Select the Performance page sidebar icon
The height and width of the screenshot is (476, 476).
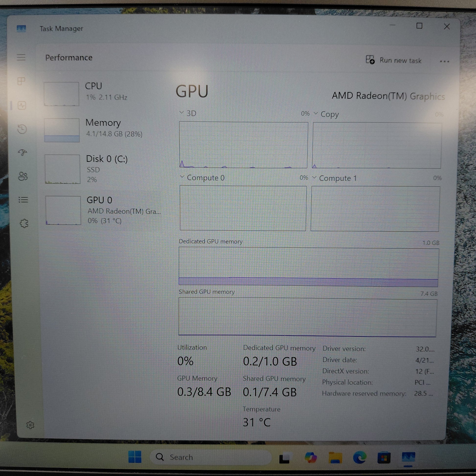pos(22,106)
